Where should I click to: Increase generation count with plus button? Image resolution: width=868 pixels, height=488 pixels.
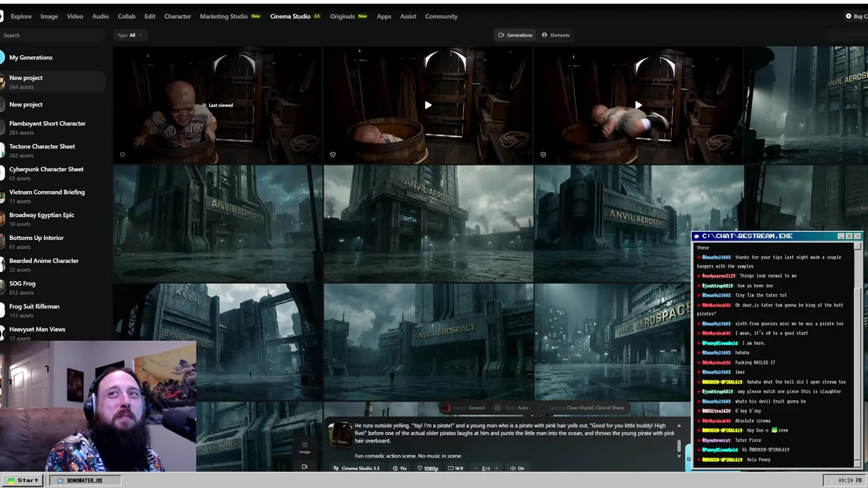coord(496,468)
